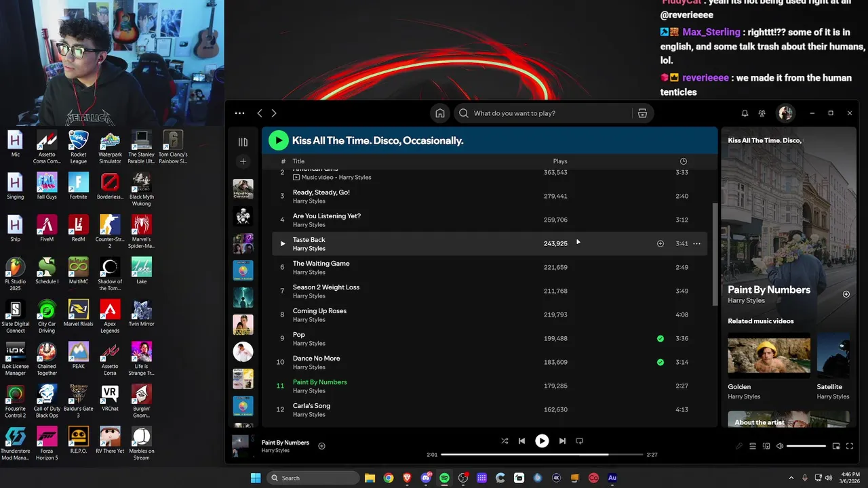
Task: Add Paint By Numbers from the right panel
Action: [x=846, y=294]
